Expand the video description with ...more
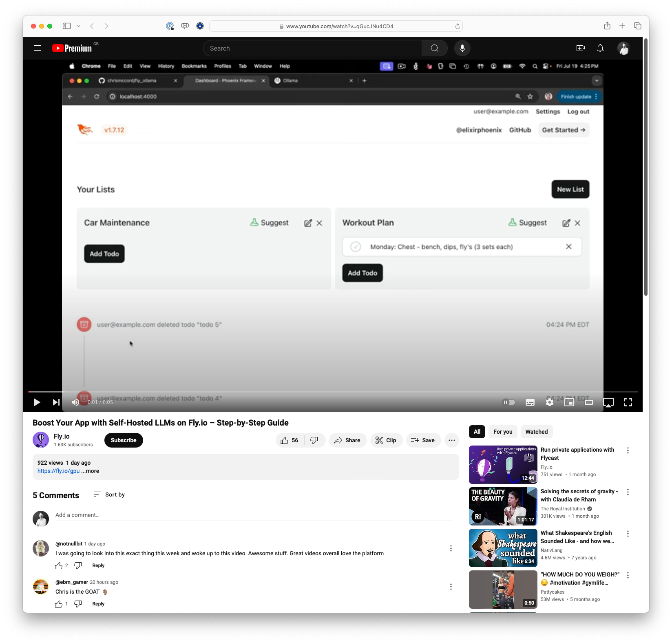This screenshot has width=672, height=643. (x=90, y=471)
